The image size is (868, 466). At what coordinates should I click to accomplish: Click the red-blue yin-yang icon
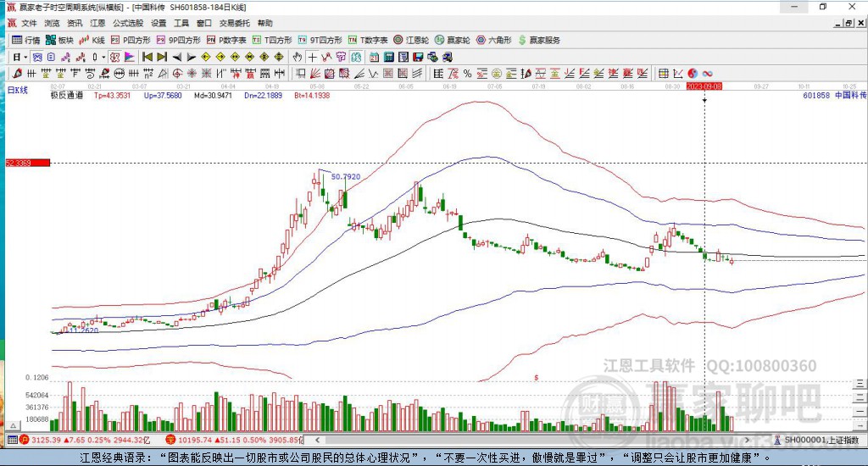coord(693,74)
